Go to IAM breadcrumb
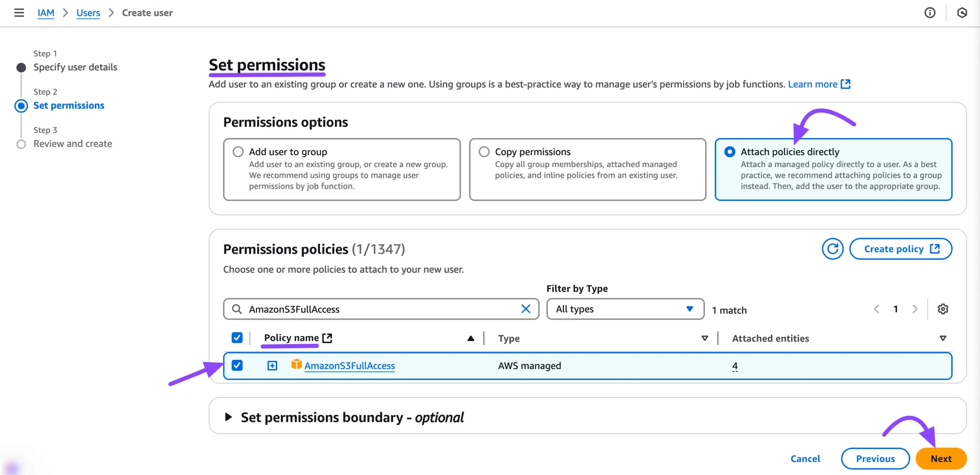 [x=46, y=13]
